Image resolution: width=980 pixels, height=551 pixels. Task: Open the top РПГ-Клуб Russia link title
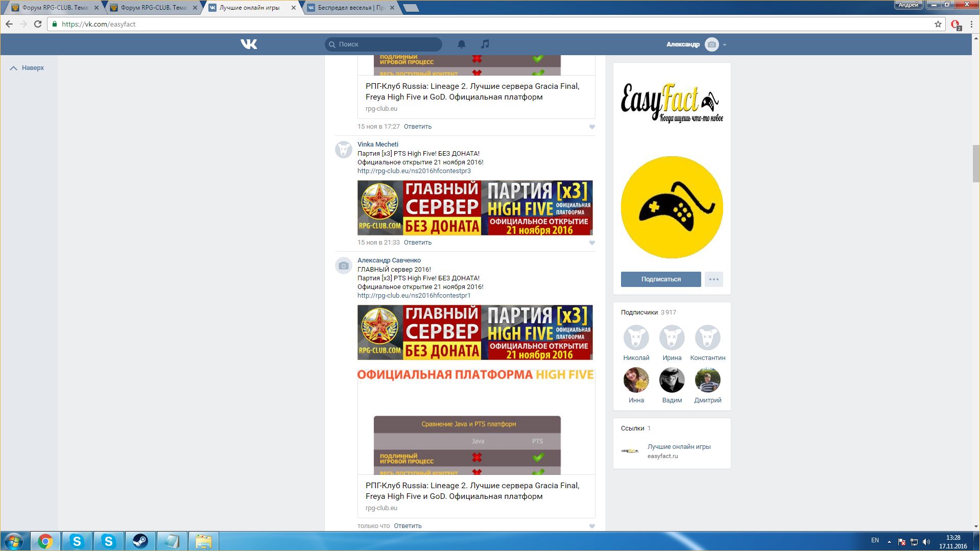tap(472, 91)
